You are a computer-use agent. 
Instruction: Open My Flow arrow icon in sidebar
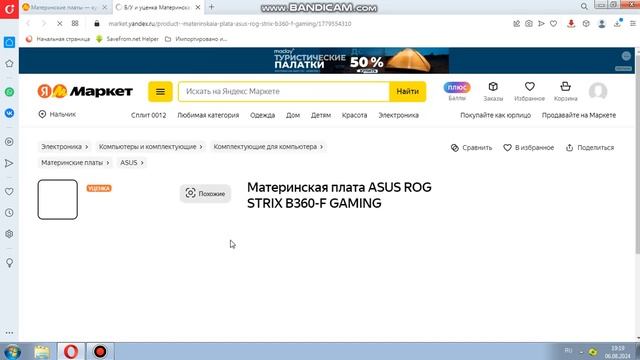9,163
